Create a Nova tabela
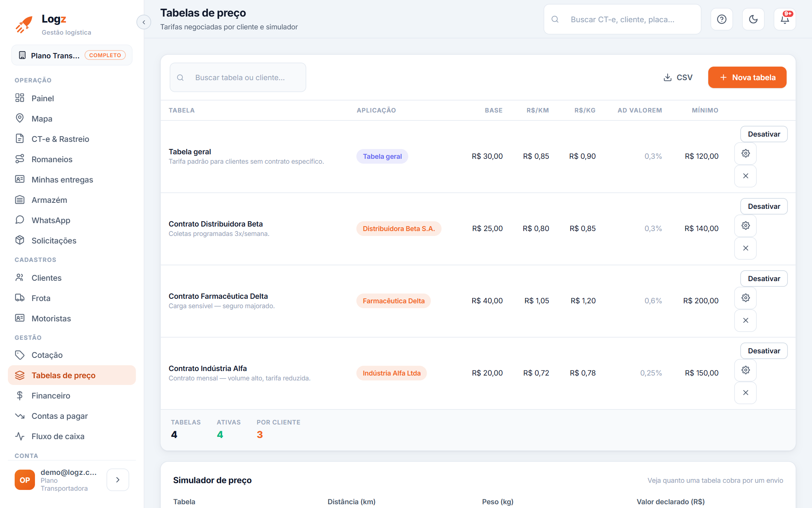 pyautogui.click(x=747, y=78)
